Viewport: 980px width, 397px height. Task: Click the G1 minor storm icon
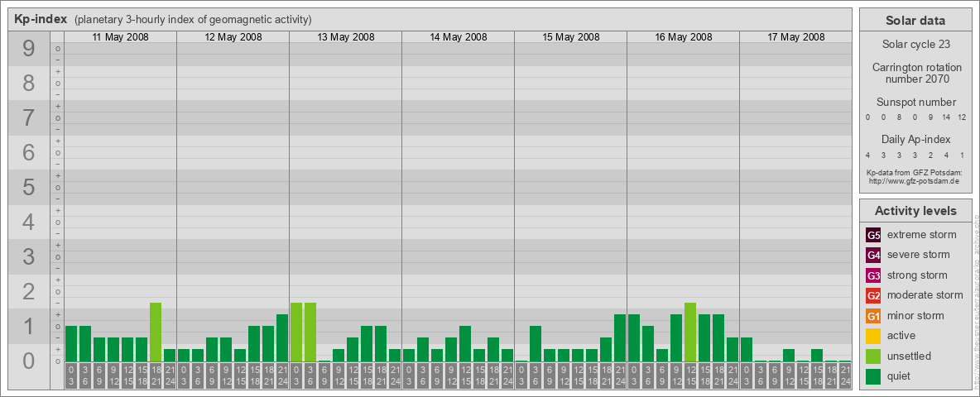pos(873,316)
